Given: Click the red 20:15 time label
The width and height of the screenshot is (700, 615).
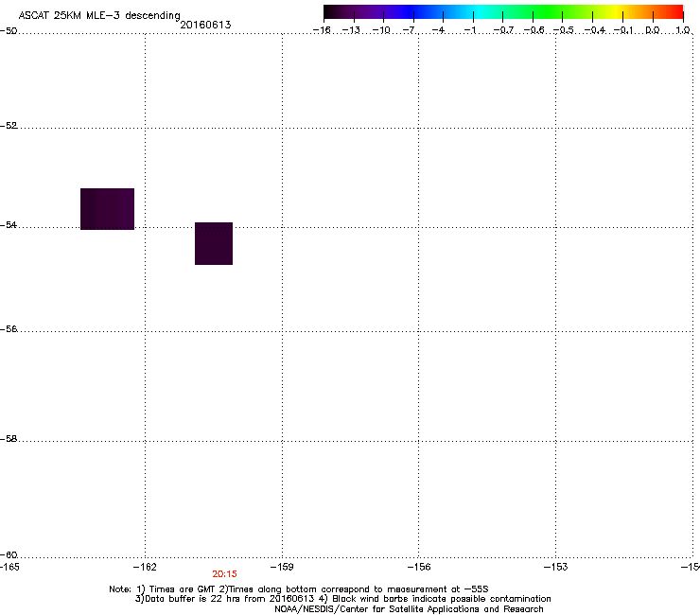Looking at the screenshot, I should (224, 574).
